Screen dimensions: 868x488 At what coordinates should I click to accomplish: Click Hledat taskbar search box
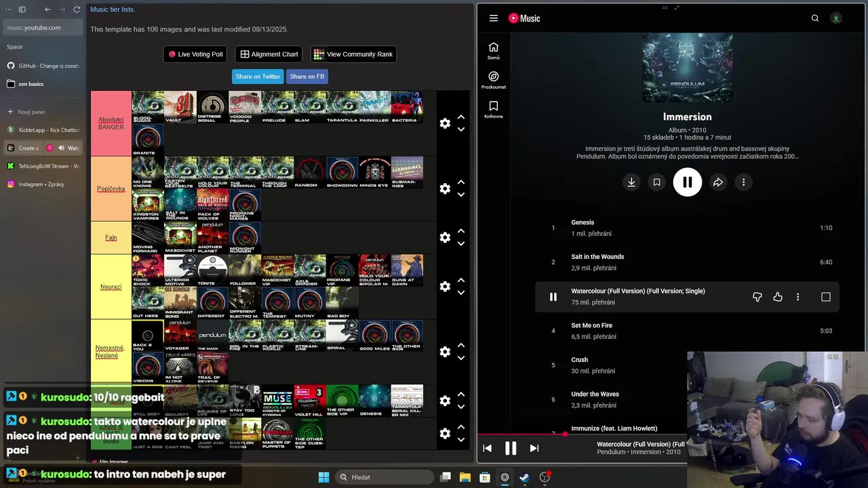[x=385, y=477]
